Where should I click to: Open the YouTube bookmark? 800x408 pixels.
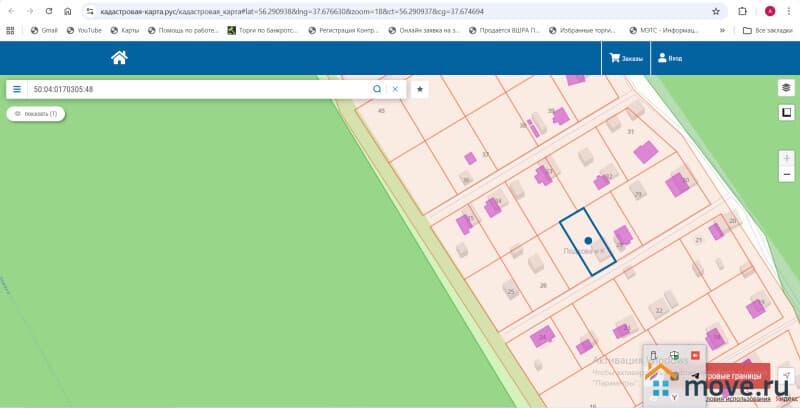(83, 30)
